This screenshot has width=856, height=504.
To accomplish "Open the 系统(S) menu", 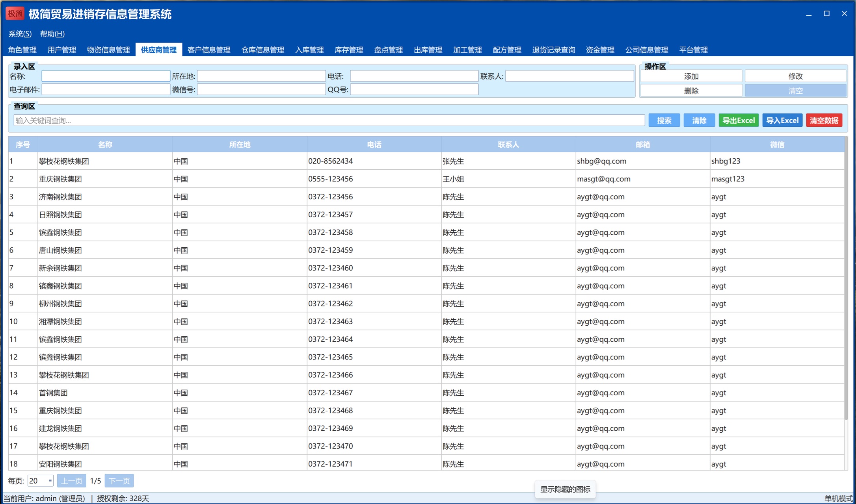I will (x=20, y=34).
